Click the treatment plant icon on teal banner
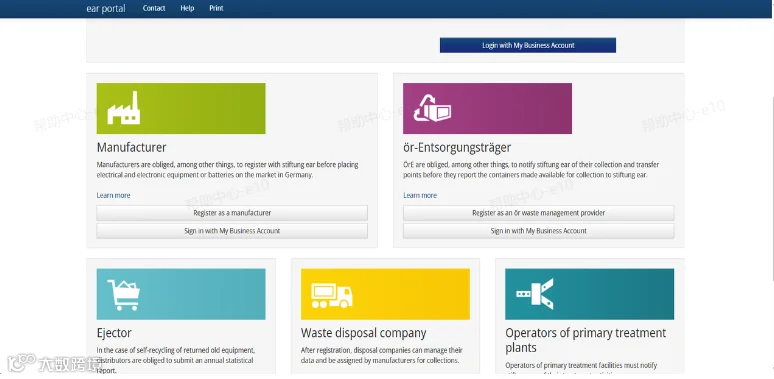This screenshot has height=379, width=774. tap(535, 294)
